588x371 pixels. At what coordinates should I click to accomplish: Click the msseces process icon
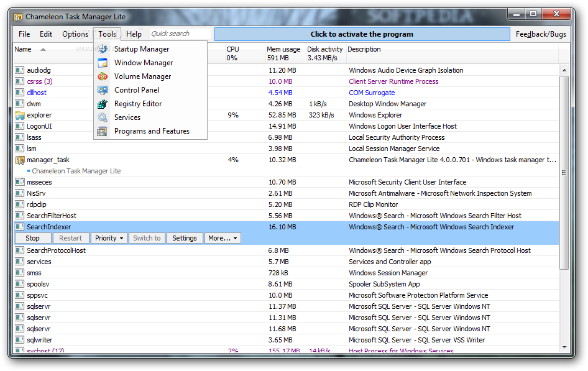19,182
